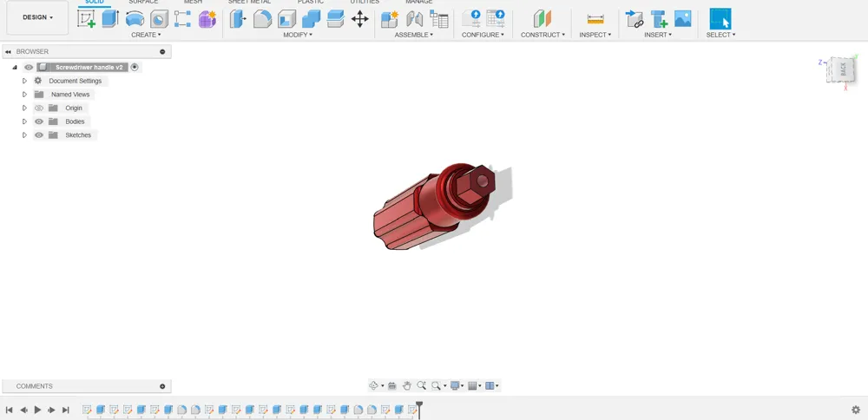The height and width of the screenshot is (420, 868).
Task: Show the hidden Origin folder
Action: (39, 108)
